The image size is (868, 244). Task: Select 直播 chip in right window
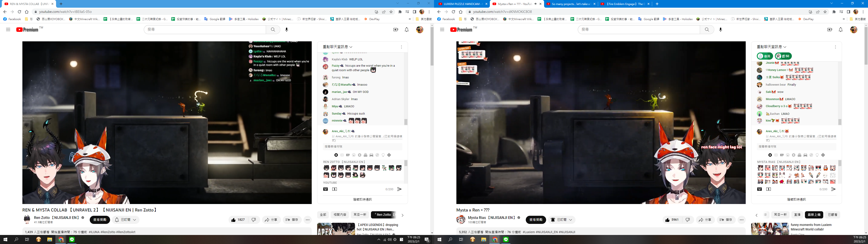click(797, 215)
